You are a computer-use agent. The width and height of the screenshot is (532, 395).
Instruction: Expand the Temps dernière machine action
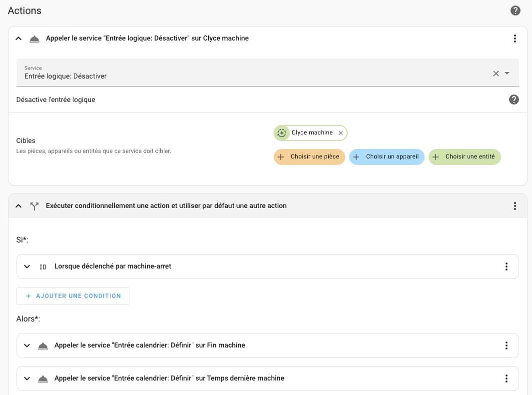27,378
